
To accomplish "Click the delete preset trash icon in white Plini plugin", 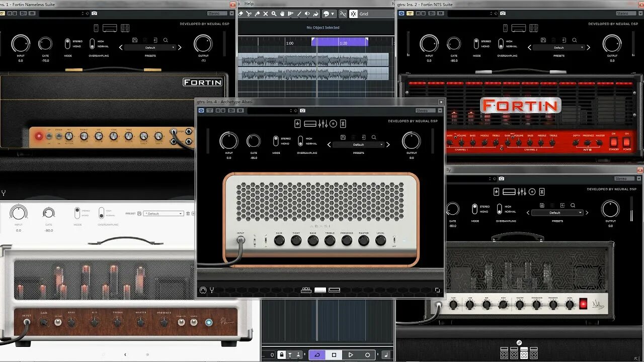I will (x=188, y=214).
